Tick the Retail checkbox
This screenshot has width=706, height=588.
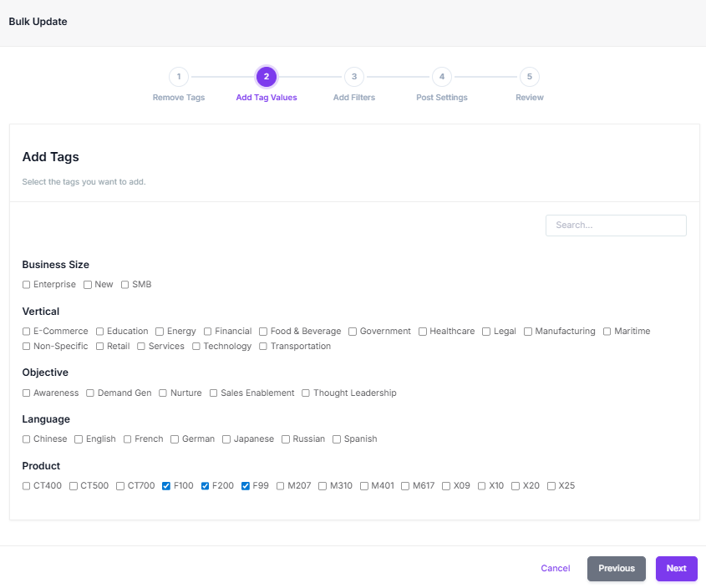99,347
